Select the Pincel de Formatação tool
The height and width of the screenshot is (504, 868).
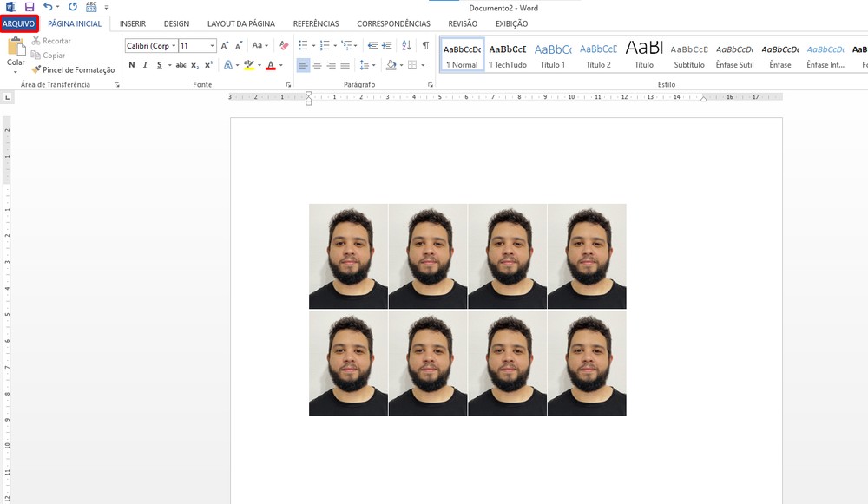73,69
